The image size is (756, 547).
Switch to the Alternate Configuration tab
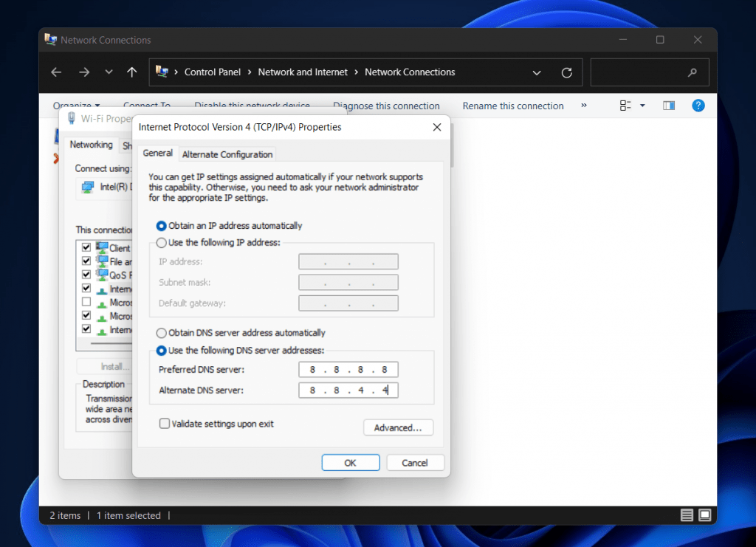tap(227, 154)
